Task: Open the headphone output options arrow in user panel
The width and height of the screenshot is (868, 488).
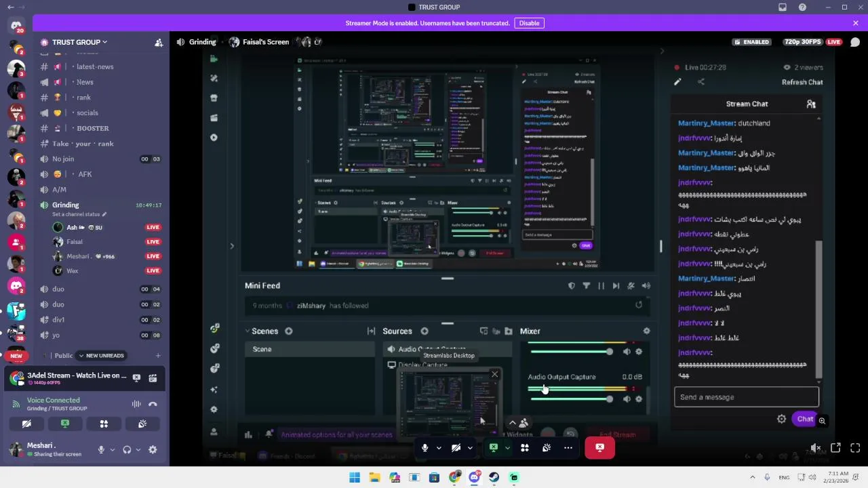Action: (138, 449)
